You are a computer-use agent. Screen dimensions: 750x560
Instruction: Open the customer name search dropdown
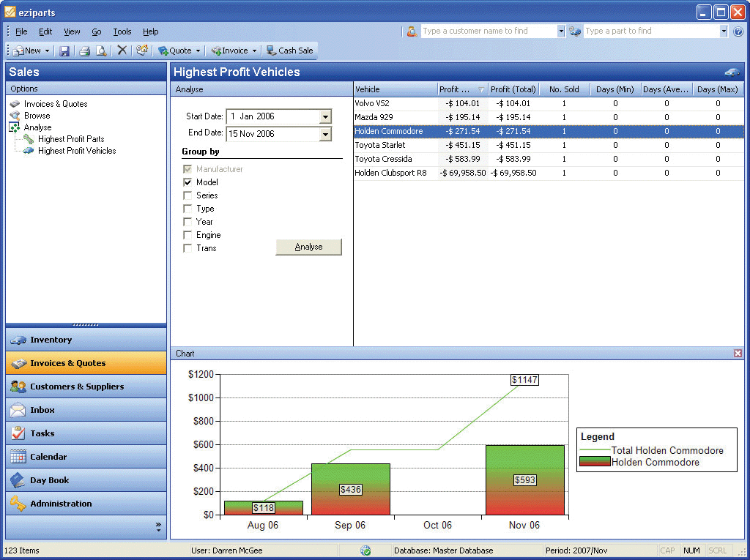[561, 31]
